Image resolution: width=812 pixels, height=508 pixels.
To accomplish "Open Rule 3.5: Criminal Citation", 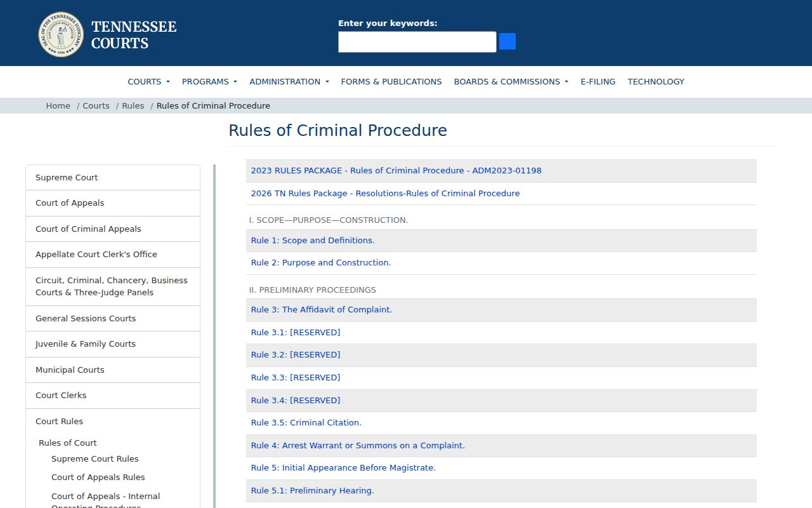I will pyautogui.click(x=306, y=423).
